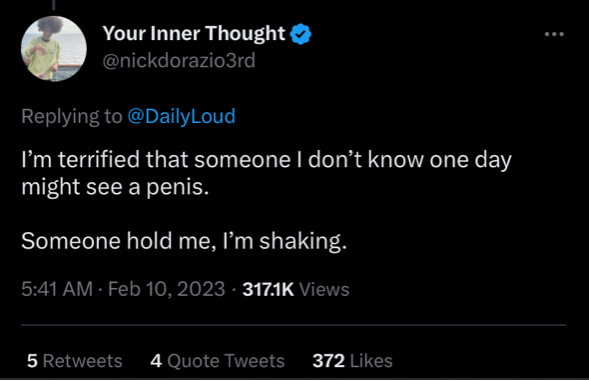Viewport: 589px width, 380px height.
Task: Open the @DailyLoud mention link
Action: point(181,116)
